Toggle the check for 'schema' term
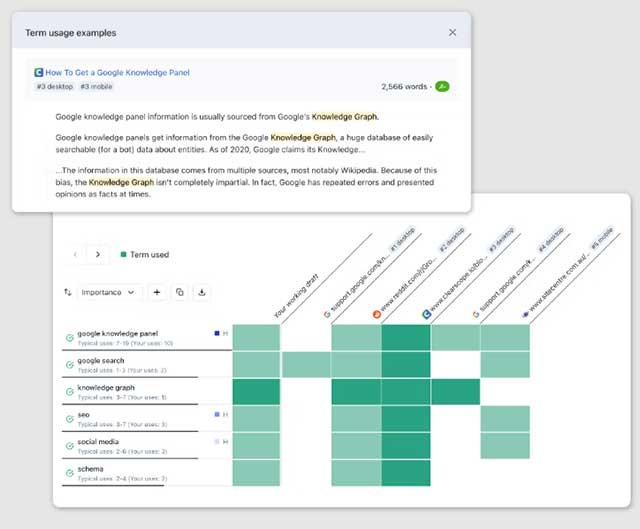The height and width of the screenshot is (529, 640). pos(69,472)
